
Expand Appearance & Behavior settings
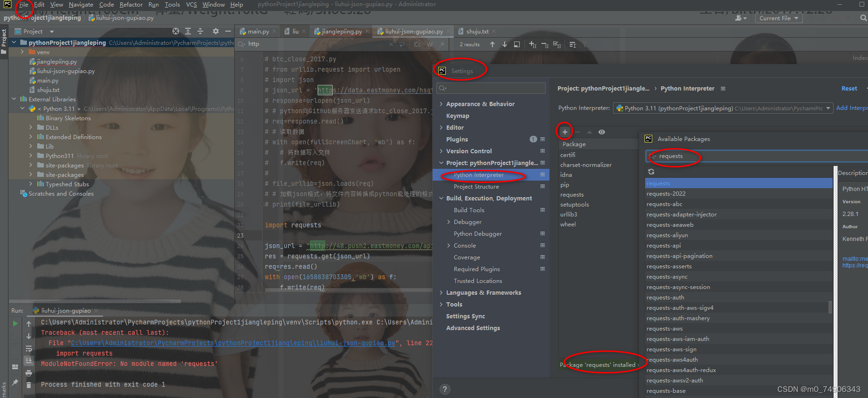point(441,104)
